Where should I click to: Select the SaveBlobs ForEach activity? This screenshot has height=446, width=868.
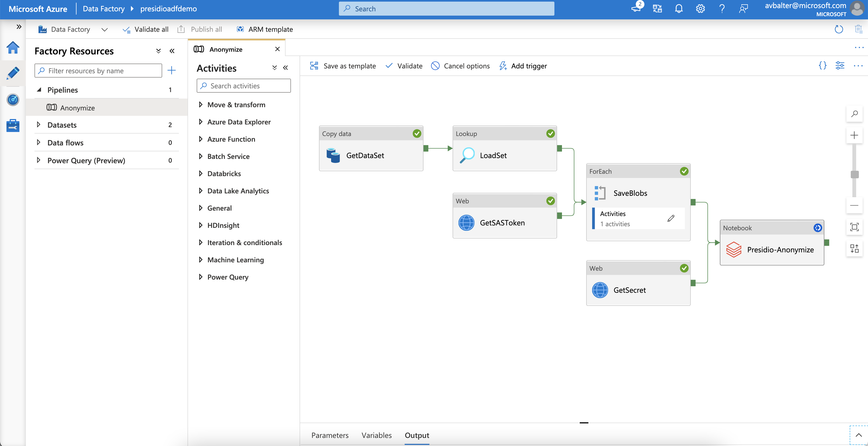tap(638, 203)
